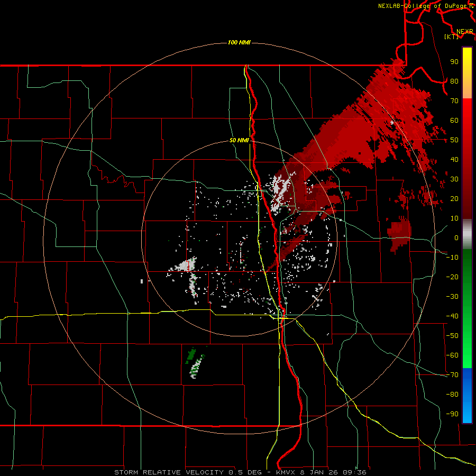Image resolution: width=476 pixels, height=476 pixels.
Task: Click the 0 knot scale label
Action: point(456,237)
